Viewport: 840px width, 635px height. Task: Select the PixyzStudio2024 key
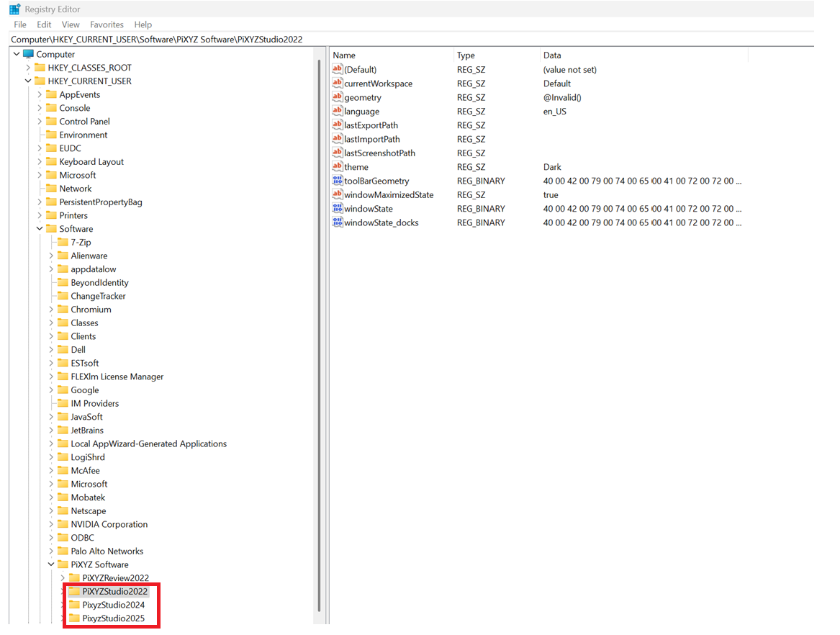coord(113,605)
